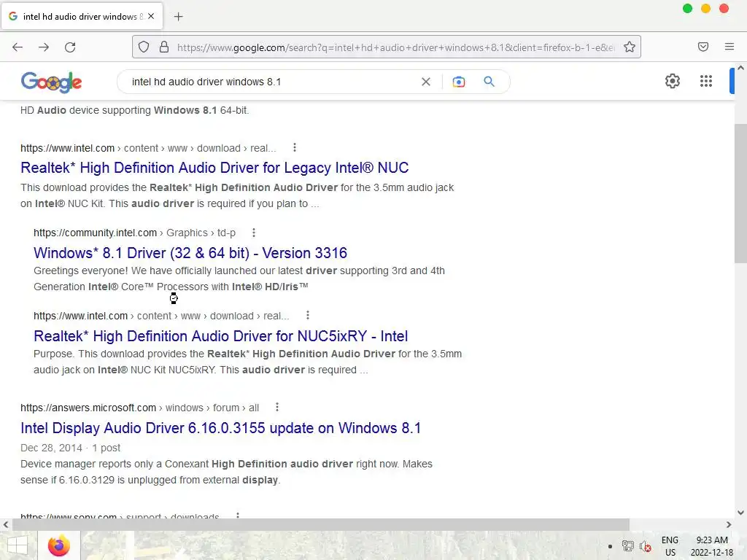Open options for answers.microsoft.com result

click(x=276, y=407)
